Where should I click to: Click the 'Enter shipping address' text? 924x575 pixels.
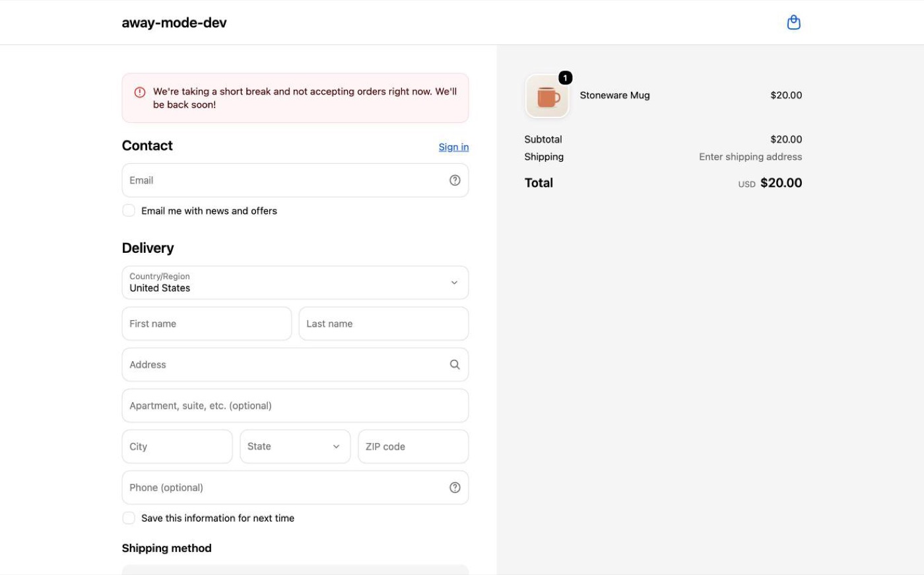(x=750, y=156)
